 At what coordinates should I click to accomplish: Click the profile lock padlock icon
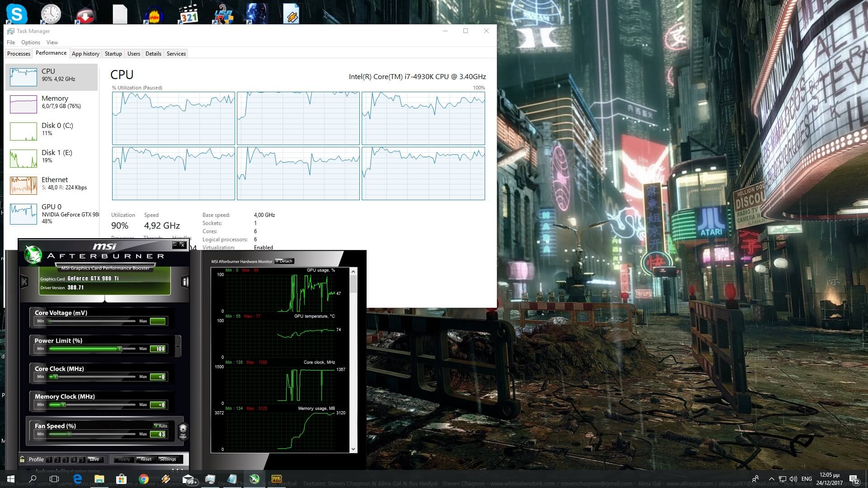pos(22,459)
